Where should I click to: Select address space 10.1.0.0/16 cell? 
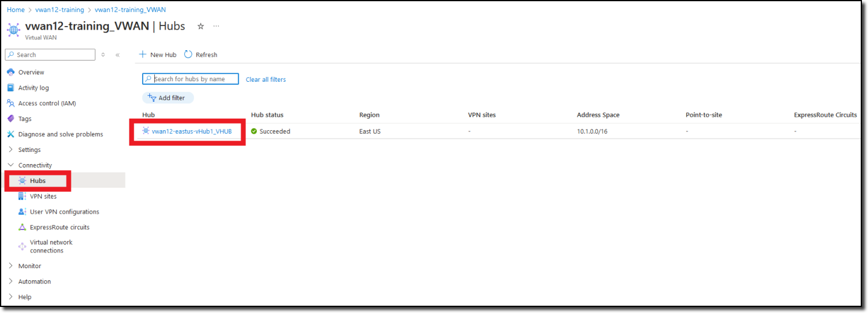(x=592, y=131)
